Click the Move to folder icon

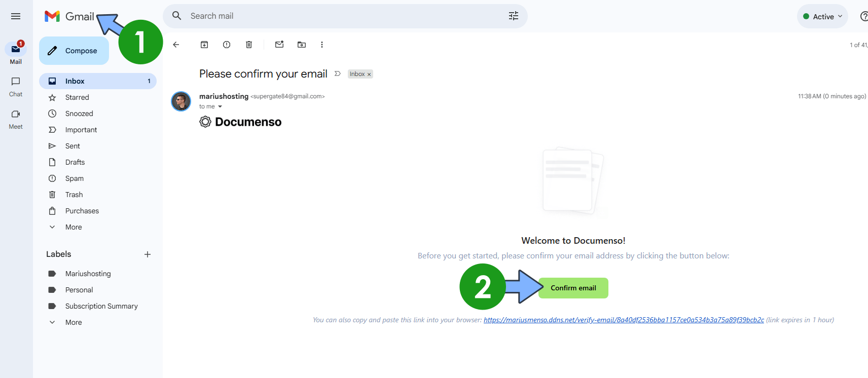[x=302, y=45]
